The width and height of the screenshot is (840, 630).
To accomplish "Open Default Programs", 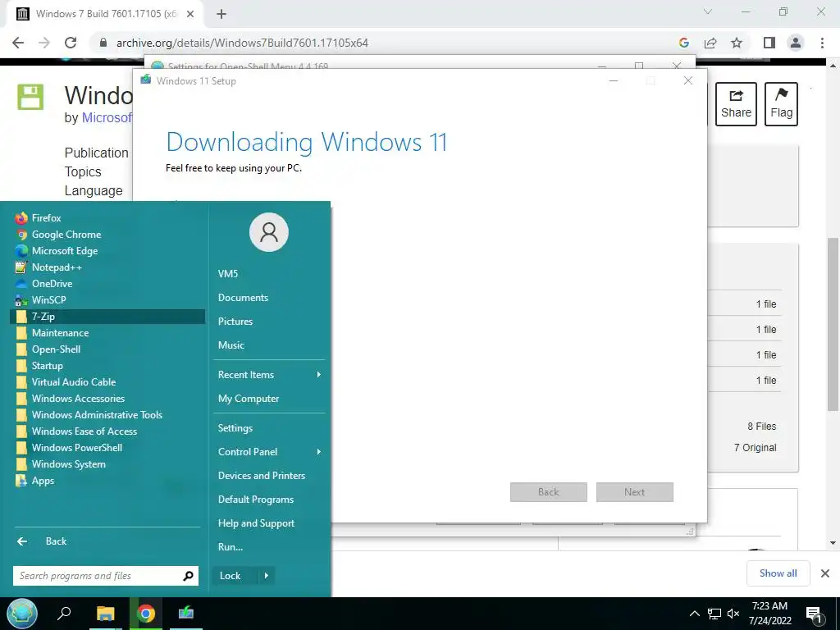I will point(269,500).
